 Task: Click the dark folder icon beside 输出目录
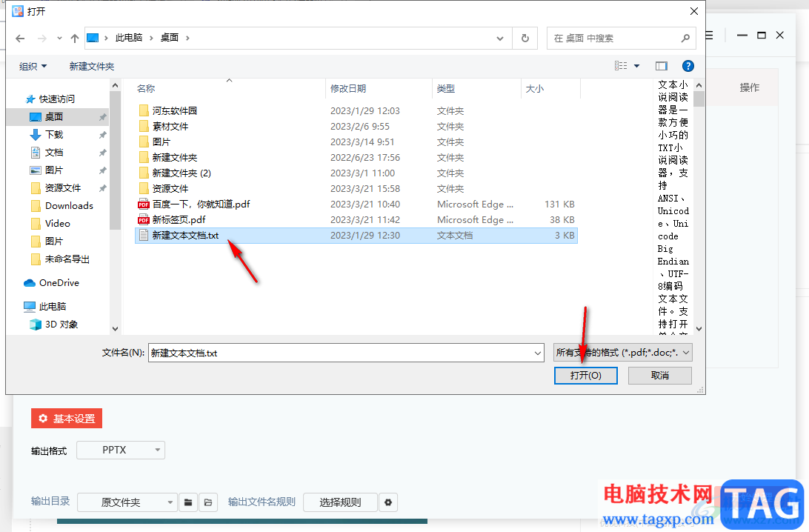pyautogui.click(x=188, y=502)
